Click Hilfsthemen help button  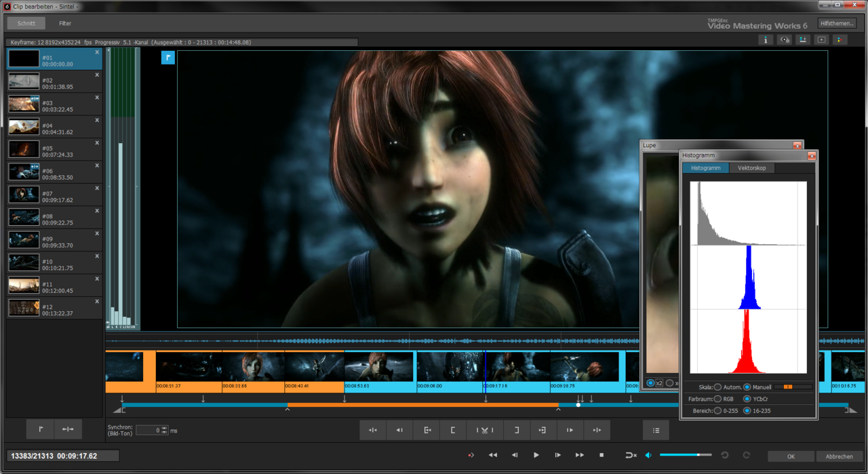[x=837, y=24]
